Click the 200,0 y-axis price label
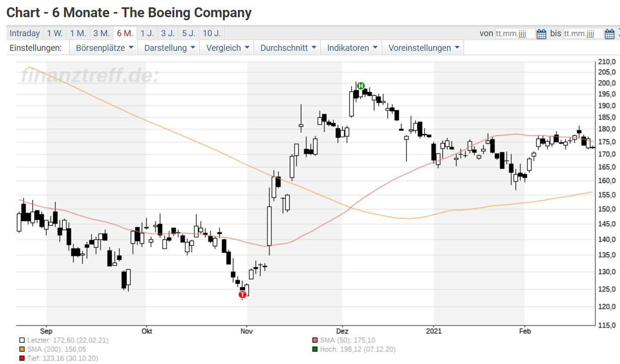This screenshot has height=364, width=620. tap(607, 83)
